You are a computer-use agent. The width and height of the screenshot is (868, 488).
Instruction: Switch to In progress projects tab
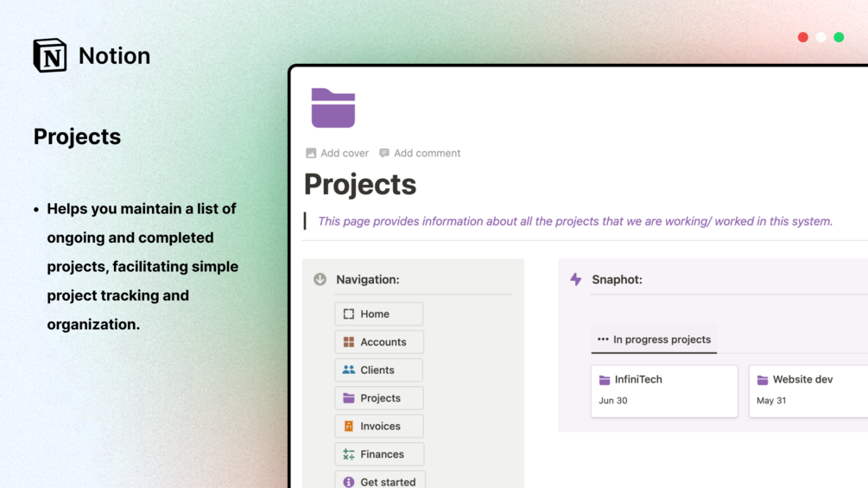655,339
